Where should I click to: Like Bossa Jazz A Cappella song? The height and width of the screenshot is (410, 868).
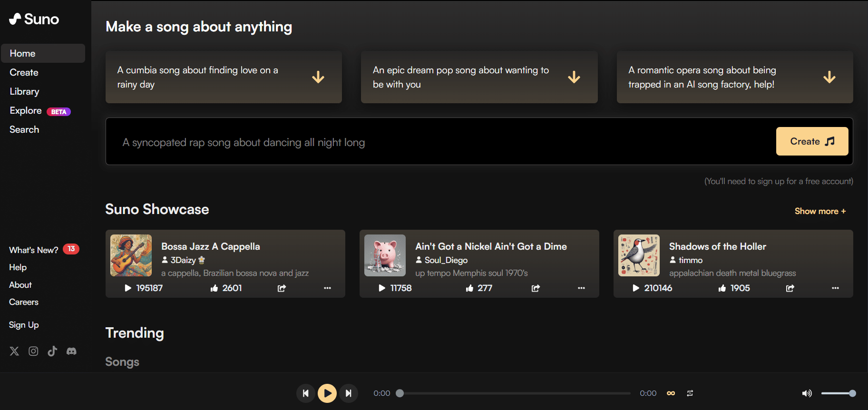214,288
